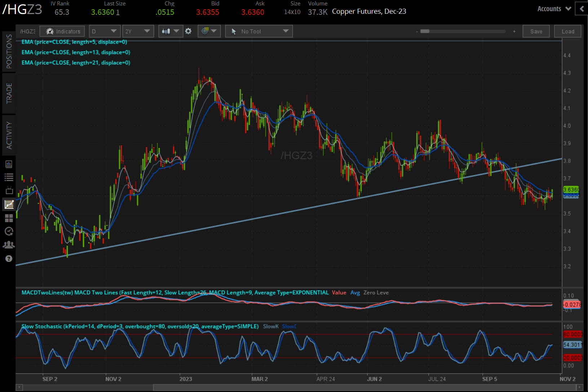Open the book-with-bars icon in left sidebar
This screenshot has width=588, height=392.
pyautogui.click(x=9, y=164)
